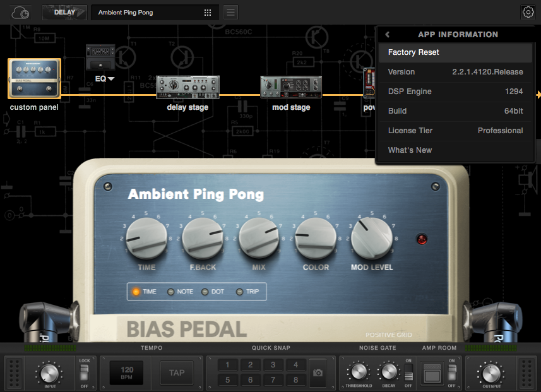
Task: Click the TIME knob on the pedal
Action: click(x=146, y=238)
